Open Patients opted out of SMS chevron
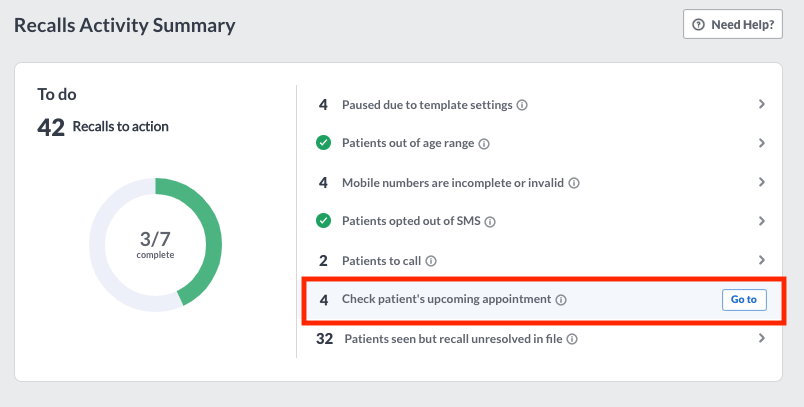Screen dimensions: 804x407 coord(761,221)
